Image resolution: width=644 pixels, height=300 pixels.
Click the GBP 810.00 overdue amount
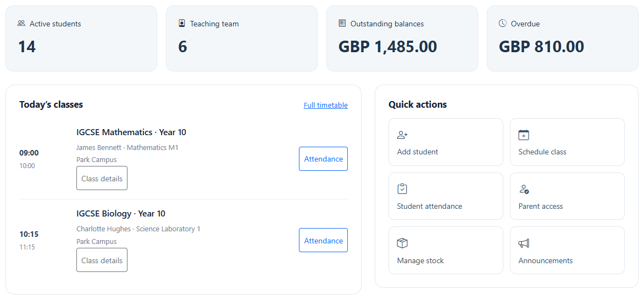click(x=541, y=47)
